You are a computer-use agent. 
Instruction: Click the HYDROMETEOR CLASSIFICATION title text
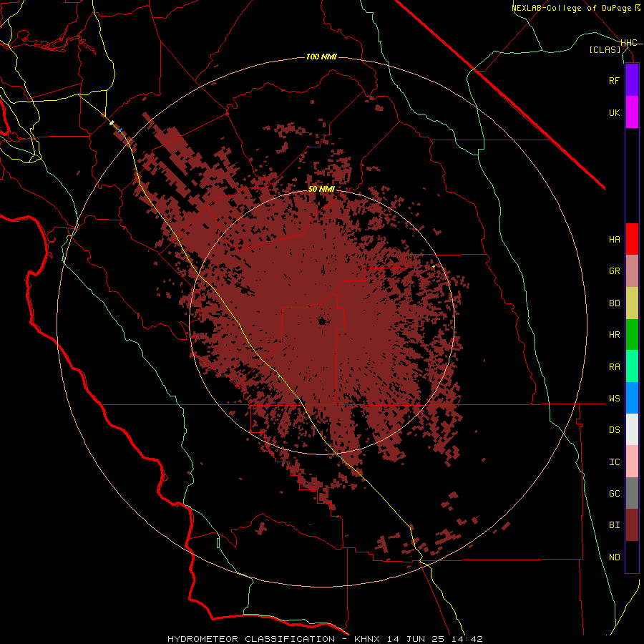pyautogui.click(x=251, y=639)
